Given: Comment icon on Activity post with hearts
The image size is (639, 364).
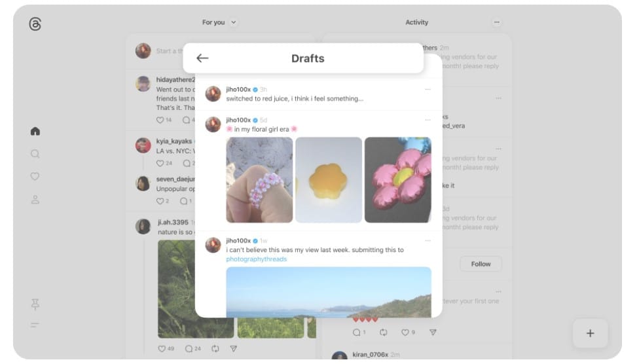Looking at the screenshot, I should 357,332.
